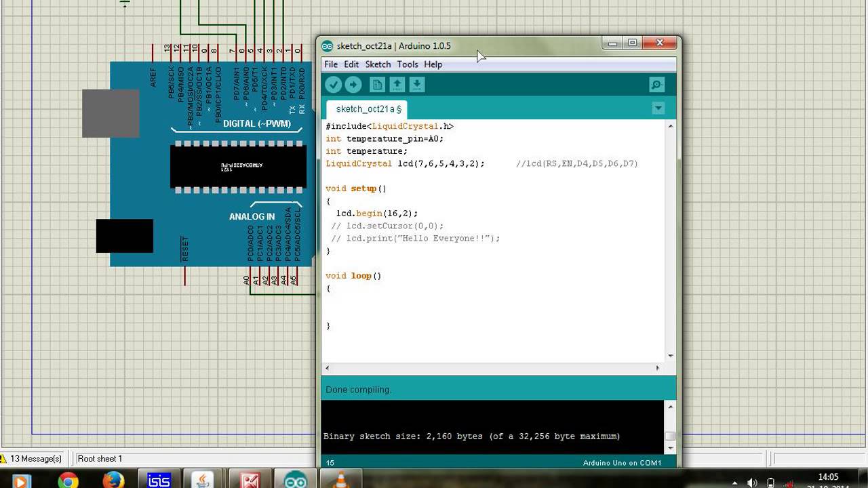
Task: Open Firefox from the taskbar
Action: coord(114,481)
